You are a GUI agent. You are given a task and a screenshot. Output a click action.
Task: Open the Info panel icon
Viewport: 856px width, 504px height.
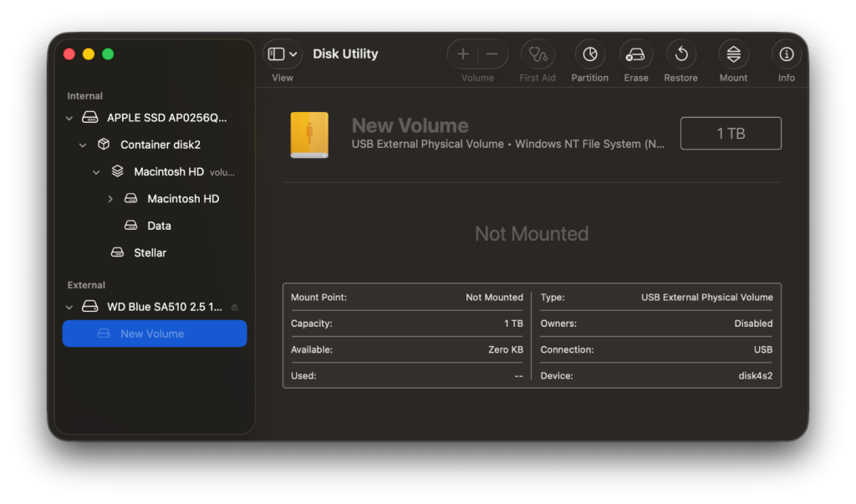click(786, 54)
